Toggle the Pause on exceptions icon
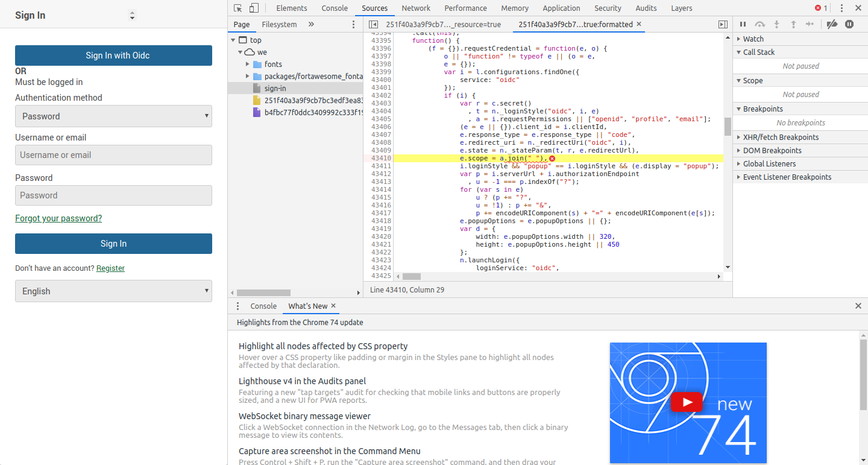The height and width of the screenshot is (465, 868). [849, 24]
